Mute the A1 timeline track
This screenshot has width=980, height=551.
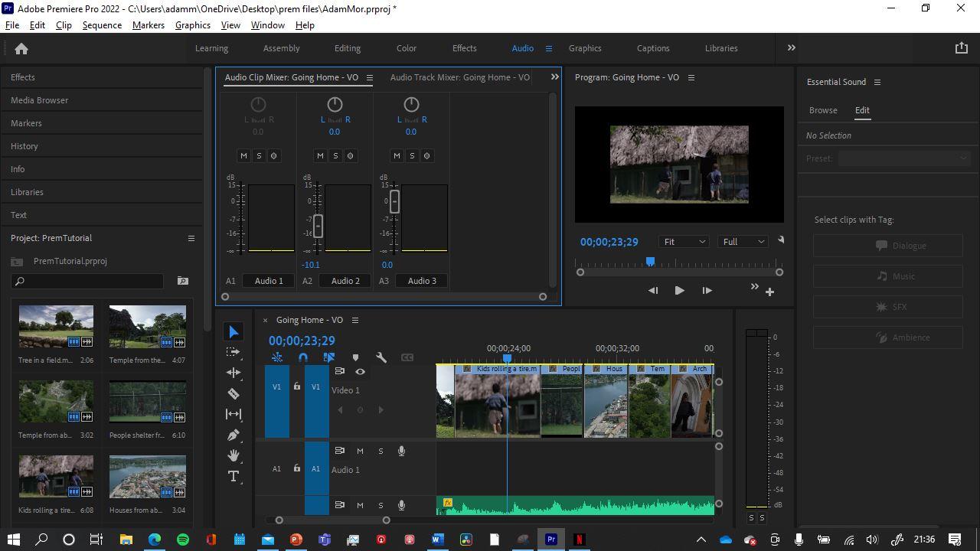click(360, 451)
